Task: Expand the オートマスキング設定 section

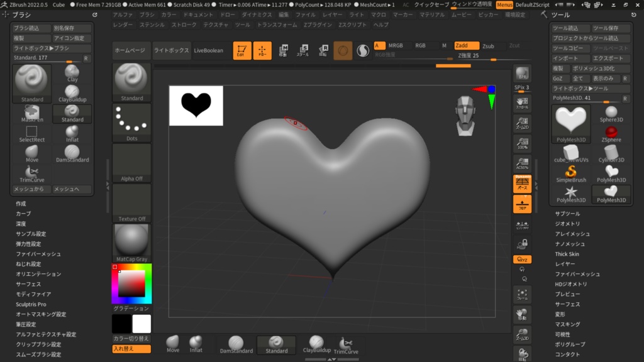Action: [x=41, y=314]
